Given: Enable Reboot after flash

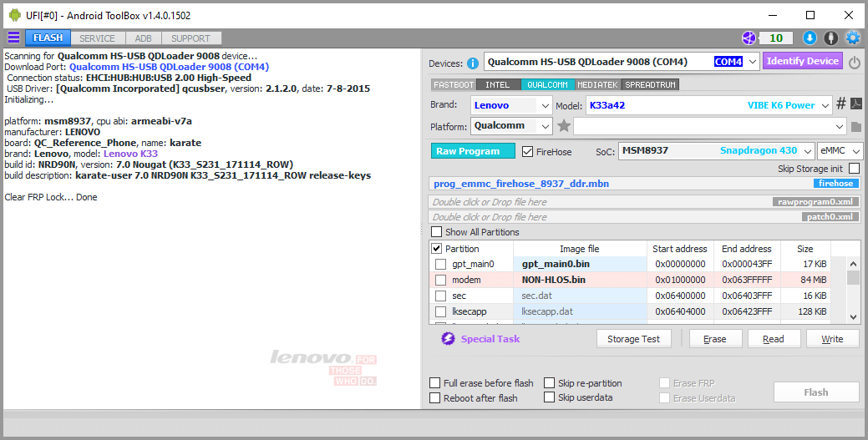Looking at the screenshot, I should coord(435,398).
